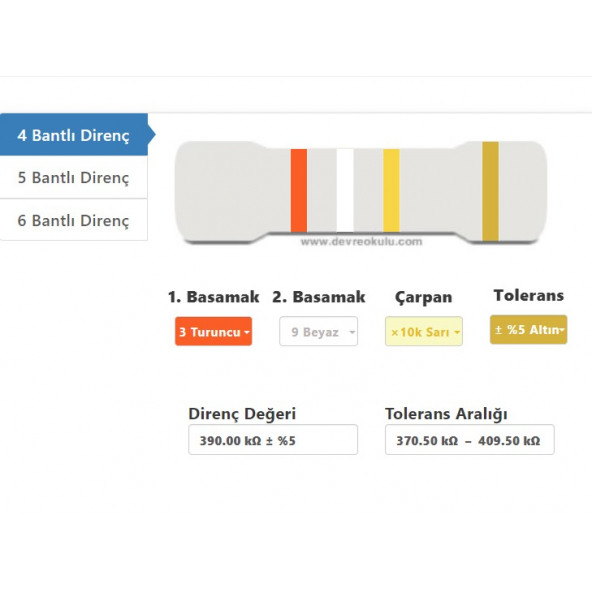Viewport: 592px width, 592px height.
Task: Click the caret arrow on Beyaz dropdown
Action: pyautogui.click(x=352, y=333)
